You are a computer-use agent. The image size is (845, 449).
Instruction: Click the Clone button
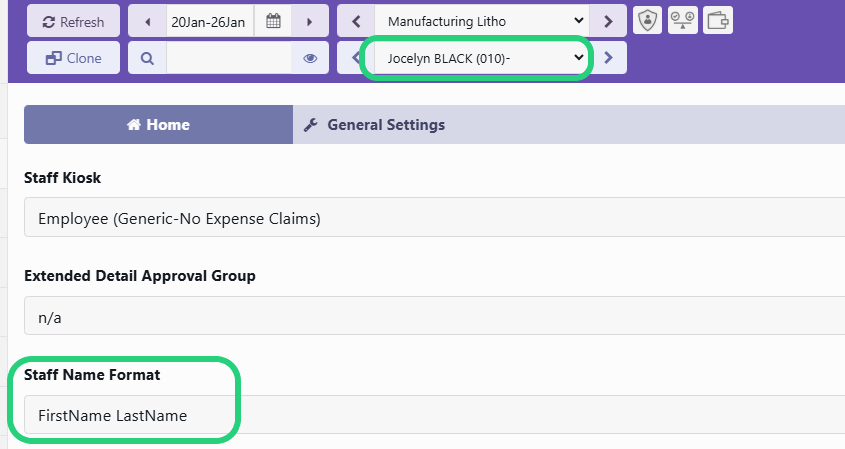coord(73,58)
